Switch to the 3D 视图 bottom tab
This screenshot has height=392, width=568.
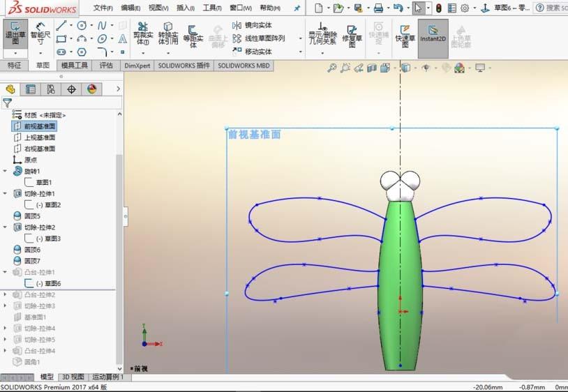tap(73, 377)
